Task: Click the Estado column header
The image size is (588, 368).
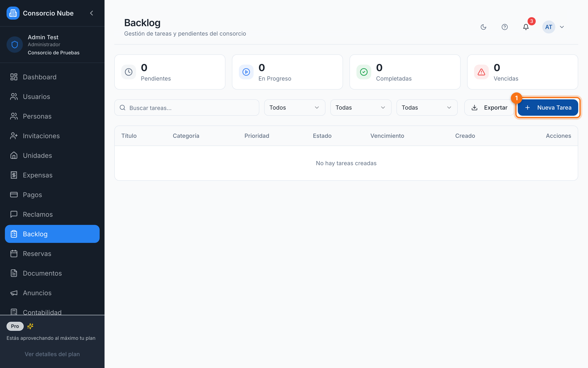Action: pos(322,136)
